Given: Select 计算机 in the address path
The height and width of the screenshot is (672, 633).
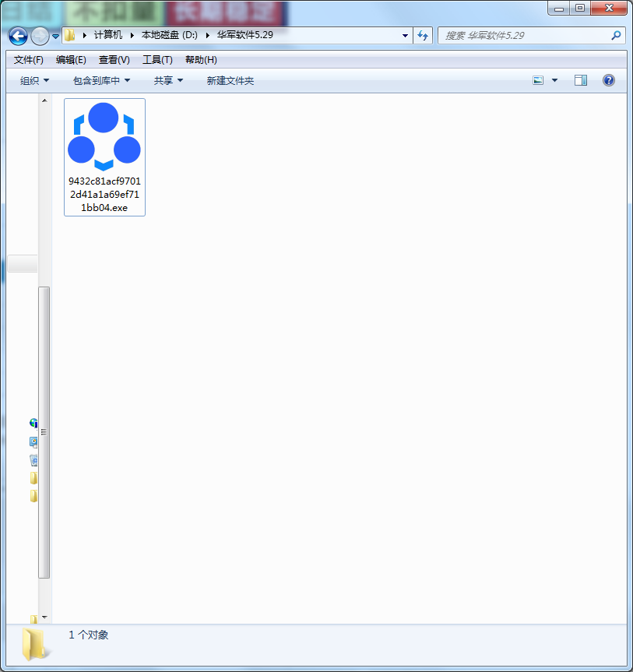Looking at the screenshot, I should tap(108, 35).
